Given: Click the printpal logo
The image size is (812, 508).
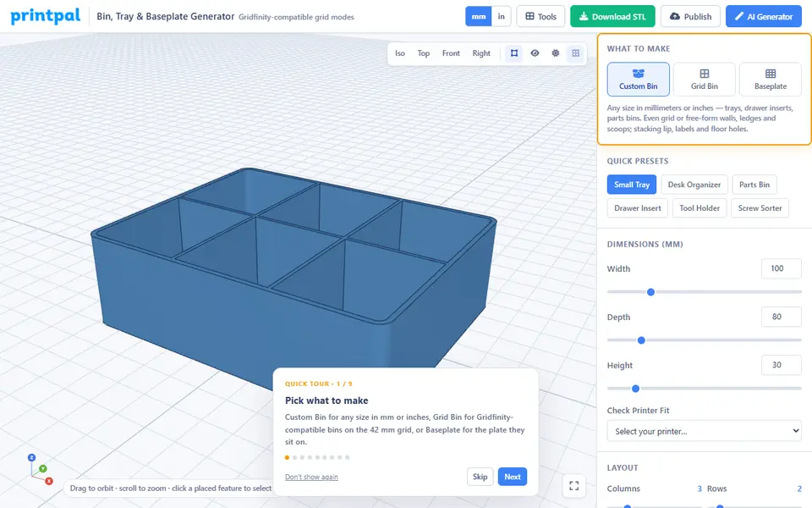Looking at the screenshot, I should pos(46,16).
